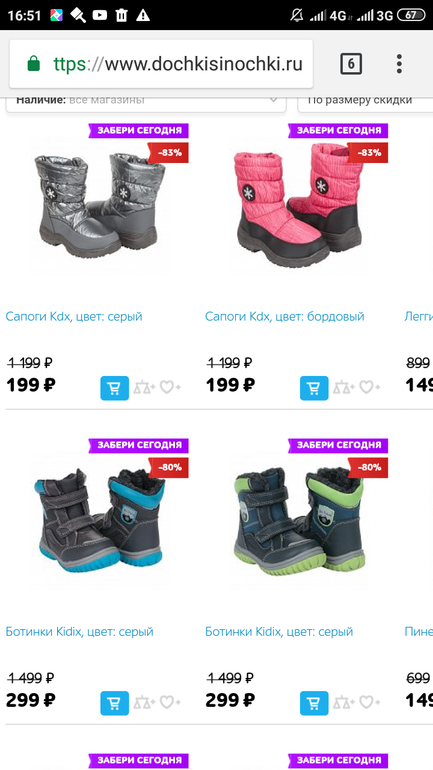View the green-trim Kidix boots image
Viewport: 433px width, 770px height.
[299, 521]
